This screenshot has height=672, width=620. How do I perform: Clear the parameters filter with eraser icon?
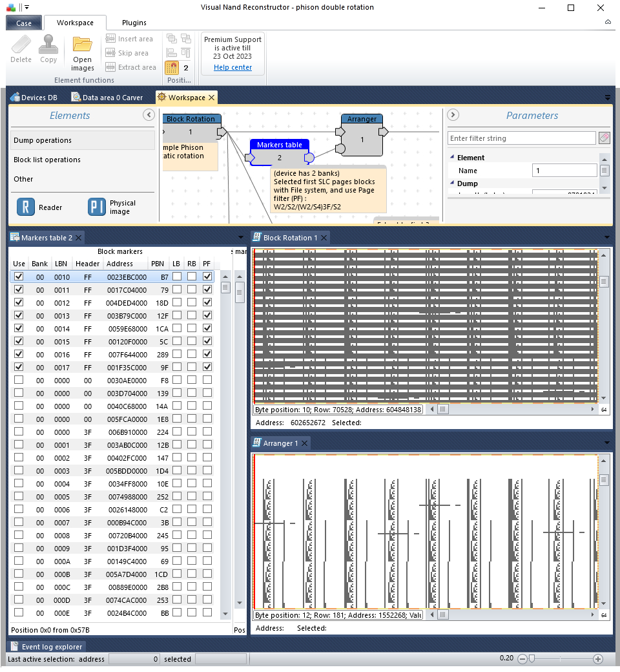604,138
